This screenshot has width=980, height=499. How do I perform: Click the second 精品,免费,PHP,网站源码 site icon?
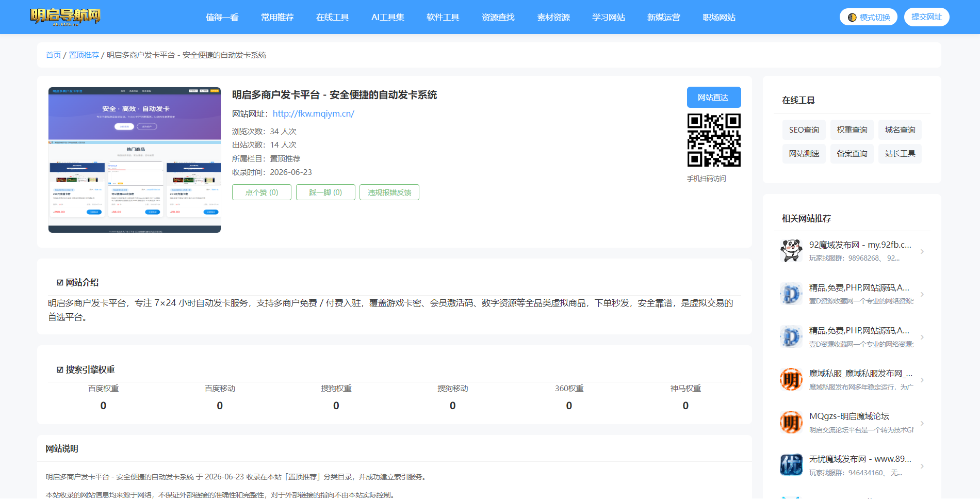pyautogui.click(x=791, y=337)
